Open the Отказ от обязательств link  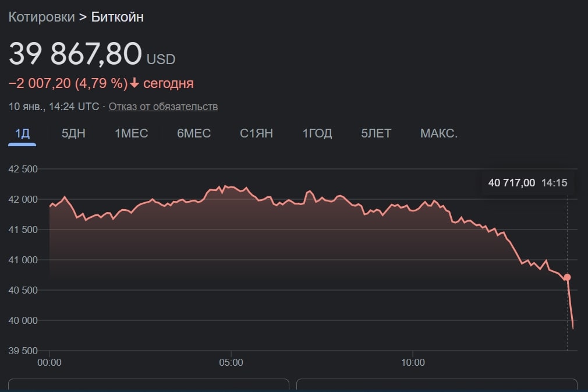click(163, 107)
